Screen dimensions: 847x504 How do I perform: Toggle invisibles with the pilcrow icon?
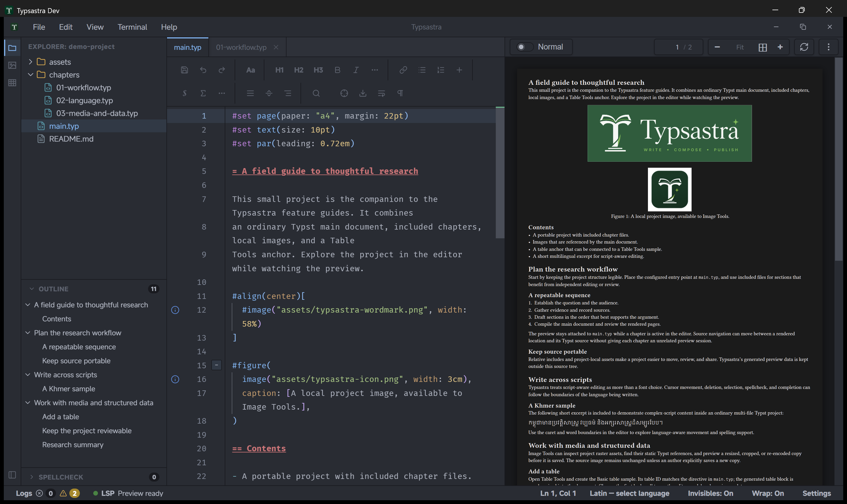pyautogui.click(x=400, y=93)
